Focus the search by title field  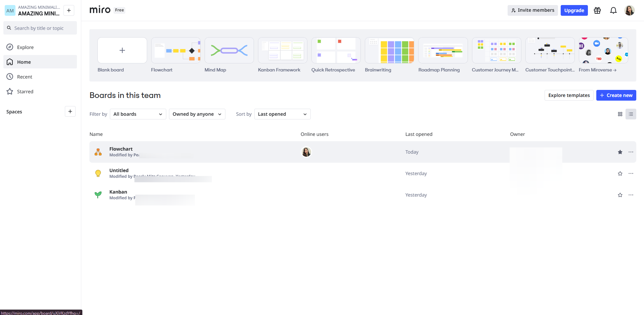click(x=40, y=28)
